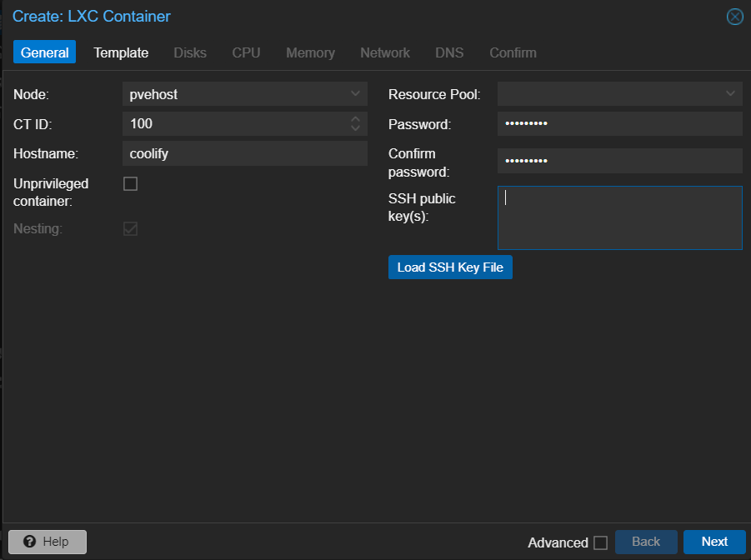Click the Help question mark icon
The image size is (751, 560).
point(29,542)
